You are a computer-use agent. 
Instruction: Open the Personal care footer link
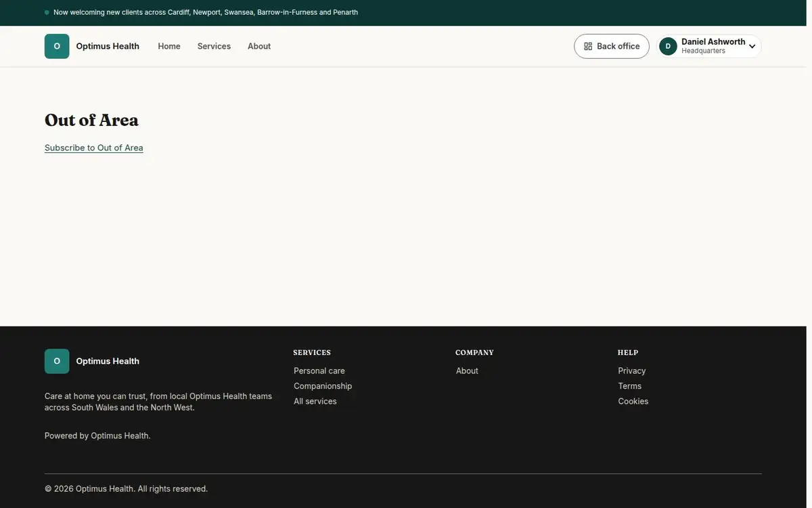[319, 371]
